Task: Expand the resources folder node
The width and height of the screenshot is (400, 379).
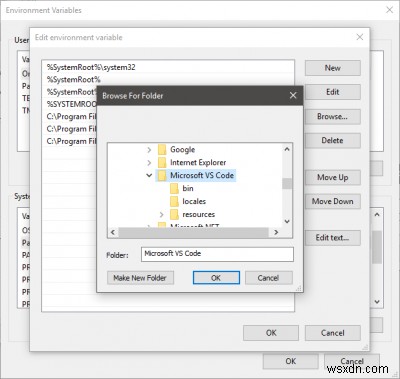Action: [161, 214]
